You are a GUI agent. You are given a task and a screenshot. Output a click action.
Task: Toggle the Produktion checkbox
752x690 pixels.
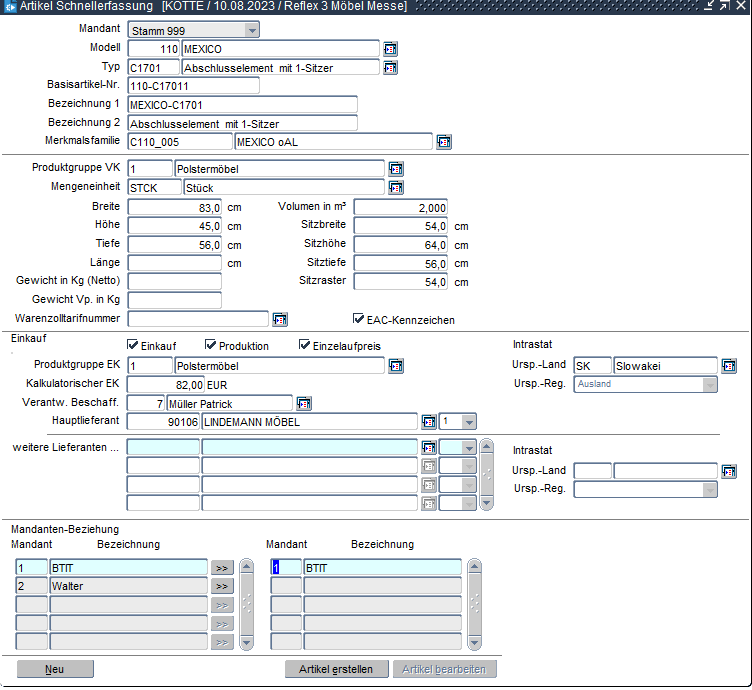(x=211, y=346)
